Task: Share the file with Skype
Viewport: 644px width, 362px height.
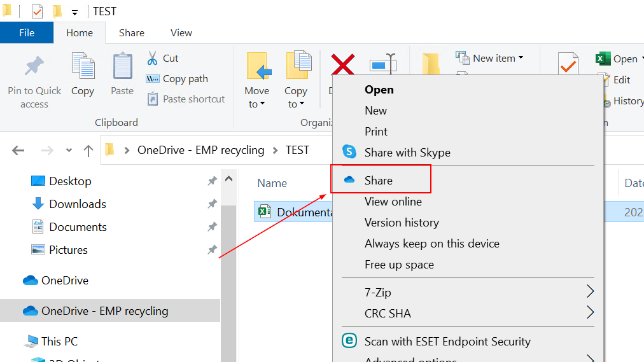Action: [407, 153]
